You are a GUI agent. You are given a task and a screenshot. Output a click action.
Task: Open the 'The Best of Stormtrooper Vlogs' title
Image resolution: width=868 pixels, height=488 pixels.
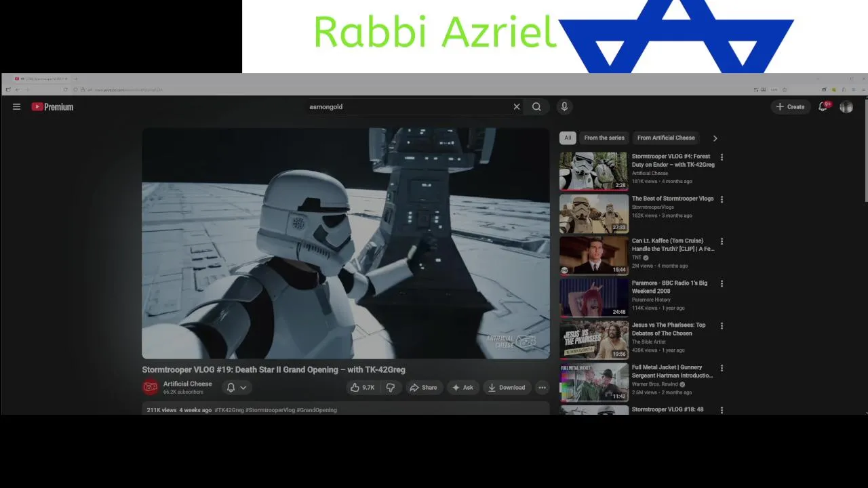coord(673,199)
